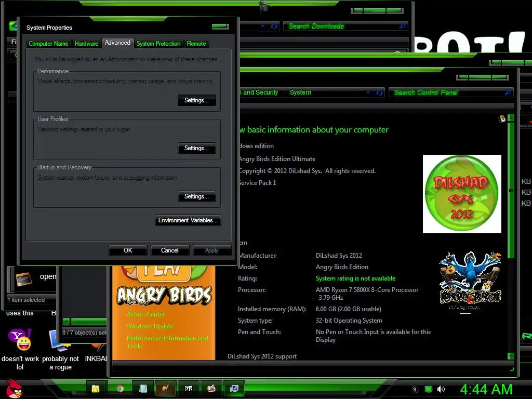Expand the Downloads address bar dropdown
Screen dimensions: 532x399
tap(262, 26)
